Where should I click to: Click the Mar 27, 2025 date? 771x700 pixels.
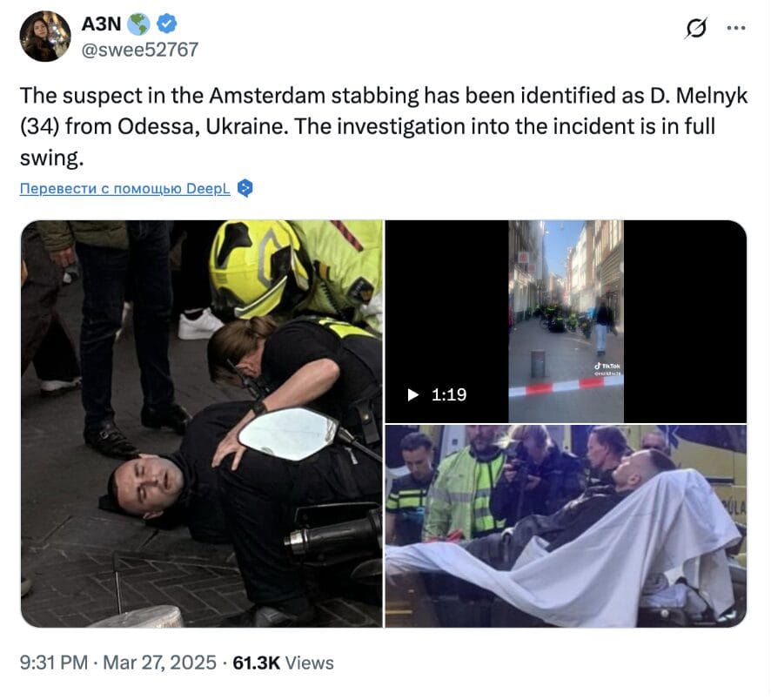[x=159, y=663]
